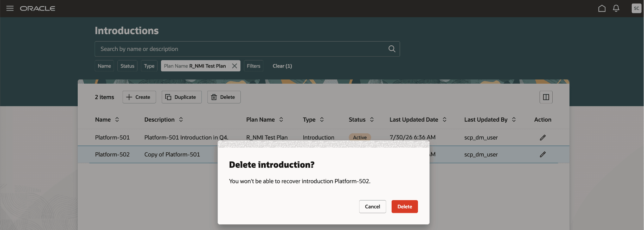644x230 pixels.
Task: Click the Oracle logo
Action: point(38,8)
